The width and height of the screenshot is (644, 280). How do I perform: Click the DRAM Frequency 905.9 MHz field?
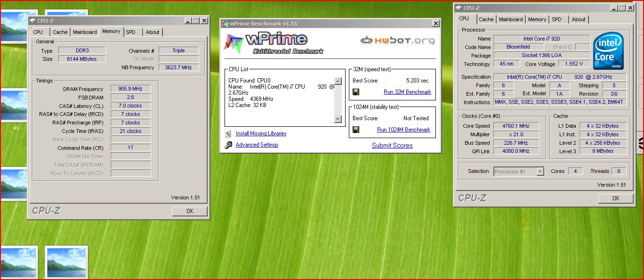131,89
